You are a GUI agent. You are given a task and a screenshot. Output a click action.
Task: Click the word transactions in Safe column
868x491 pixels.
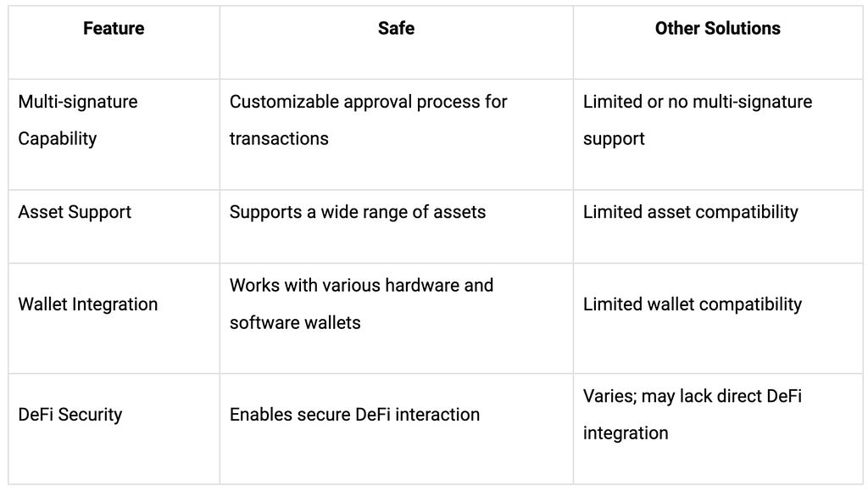click(x=279, y=138)
